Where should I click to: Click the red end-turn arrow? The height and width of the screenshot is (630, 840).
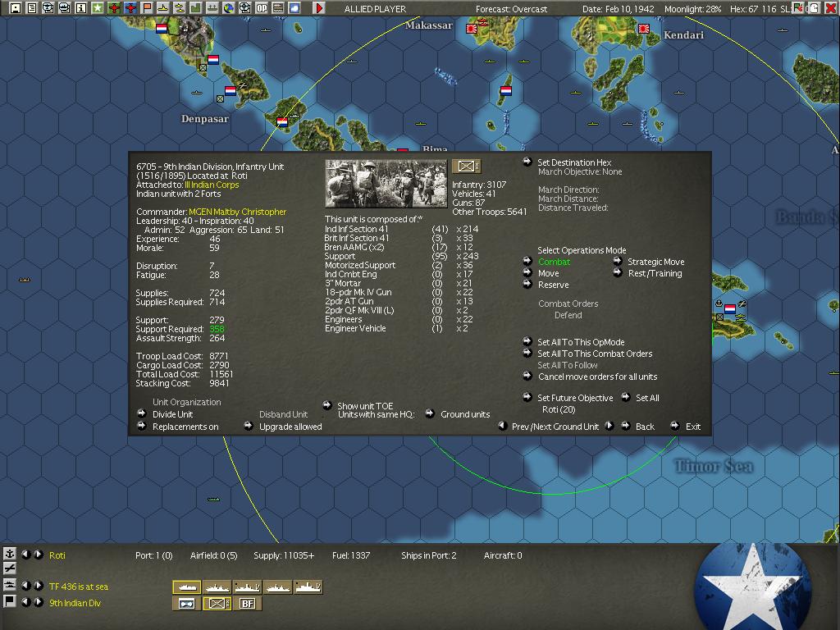point(319,8)
